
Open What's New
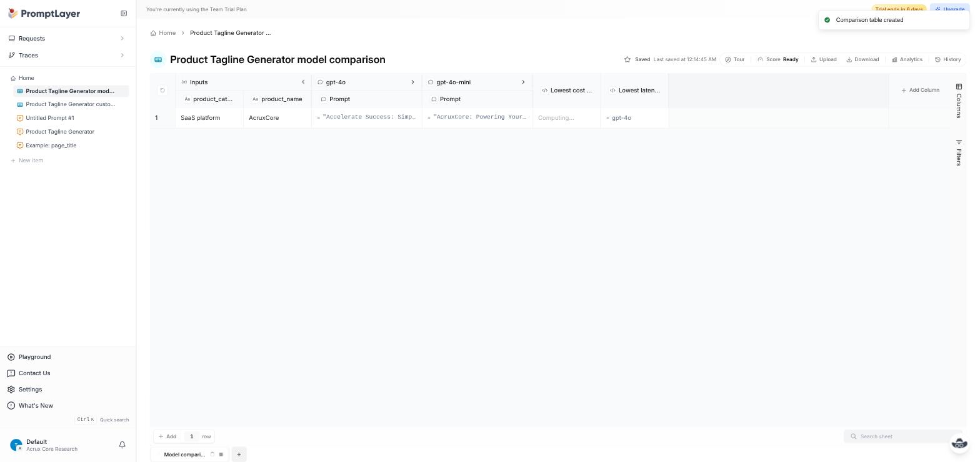pyautogui.click(x=36, y=406)
